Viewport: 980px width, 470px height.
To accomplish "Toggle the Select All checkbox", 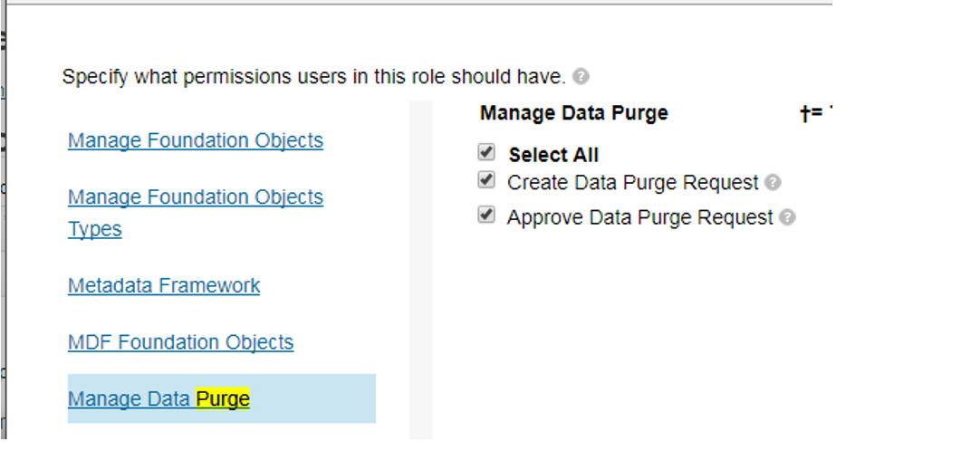I will click(486, 152).
